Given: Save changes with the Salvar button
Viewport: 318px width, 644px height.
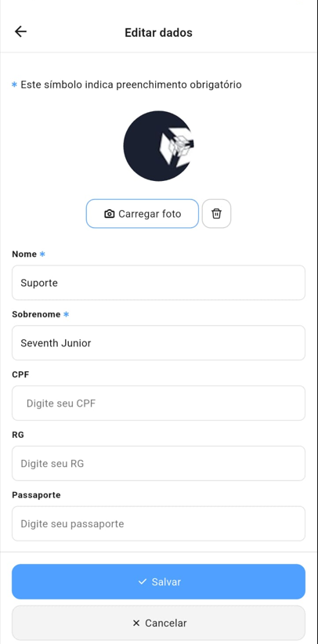Looking at the screenshot, I should [x=158, y=581].
